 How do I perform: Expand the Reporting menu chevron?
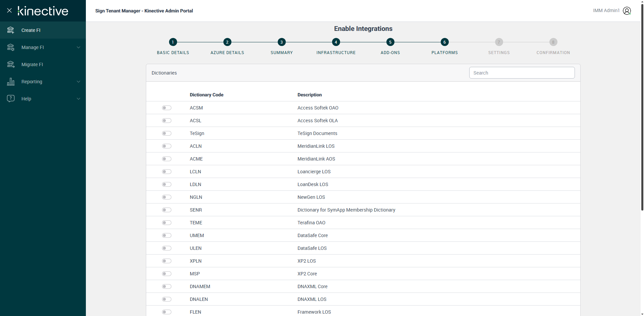[78, 82]
